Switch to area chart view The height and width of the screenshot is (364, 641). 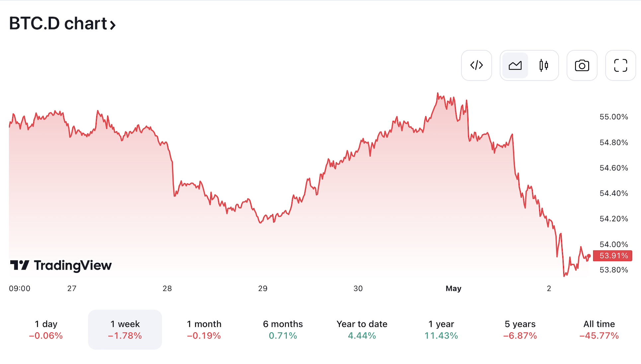point(515,65)
